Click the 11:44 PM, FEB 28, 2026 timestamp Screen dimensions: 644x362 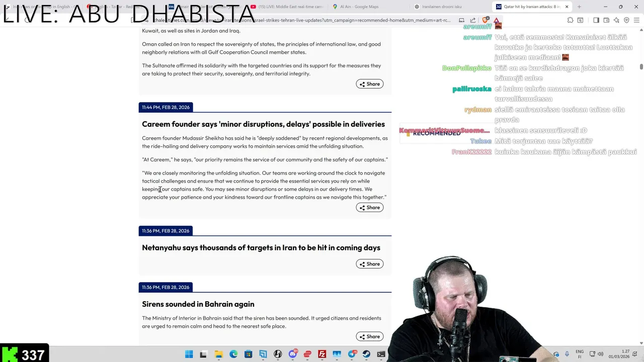[166, 107]
